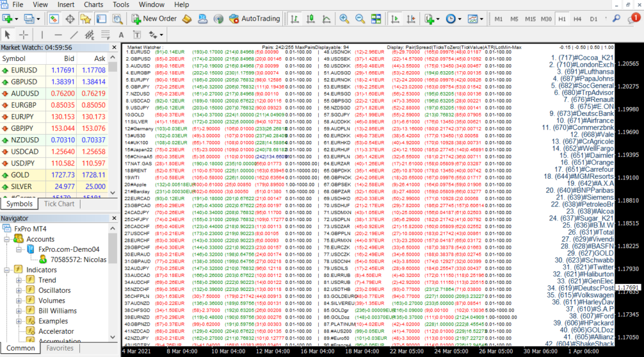This screenshot has width=644, height=357.
Task: Switch to the Favorites tab
Action: point(60,348)
